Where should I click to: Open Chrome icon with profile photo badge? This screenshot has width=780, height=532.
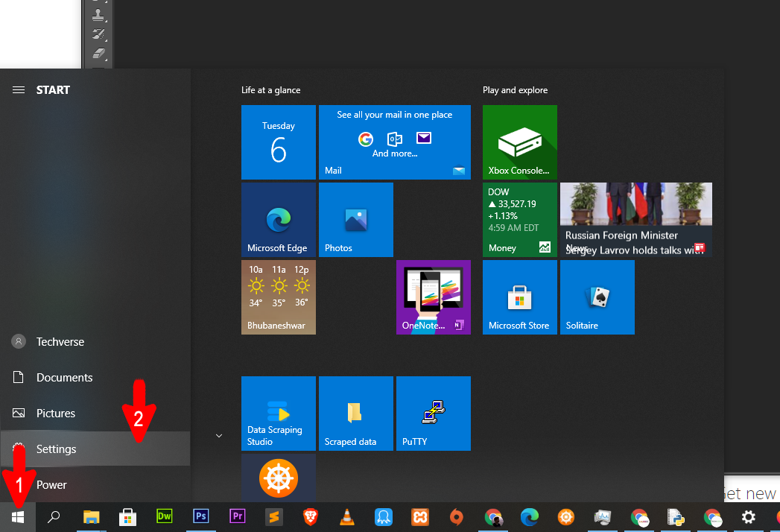pyautogui.click(x=493, y=517)
